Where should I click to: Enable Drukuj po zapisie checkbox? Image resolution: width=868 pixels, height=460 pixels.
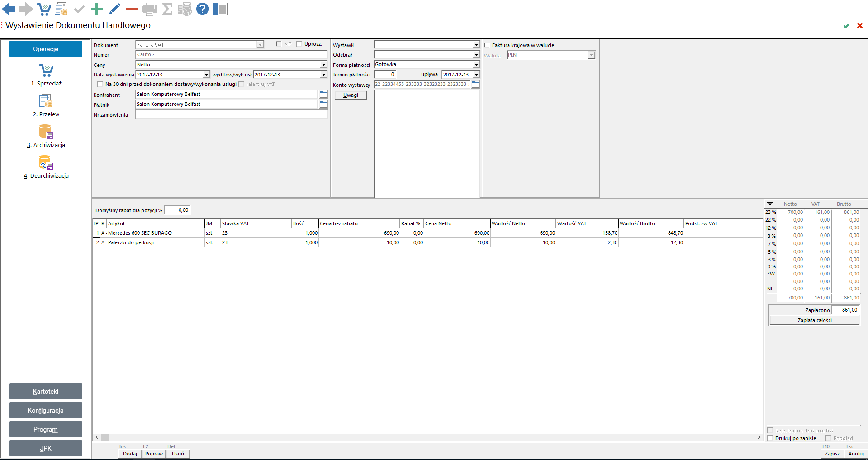tap(770, 438)
